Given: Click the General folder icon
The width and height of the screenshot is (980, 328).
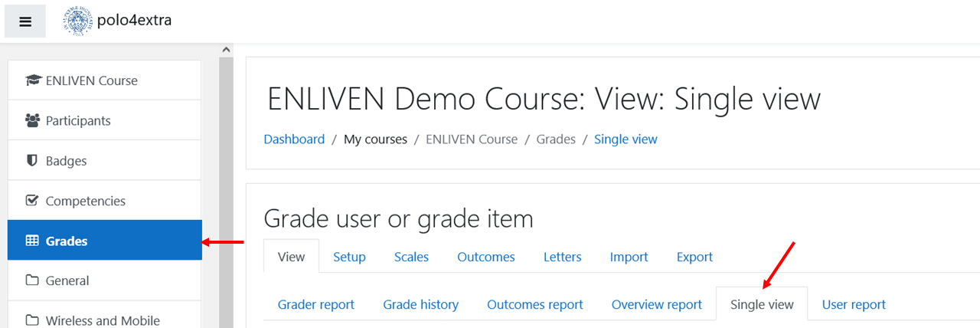Looking at the screenshot, I should point(32,280).
